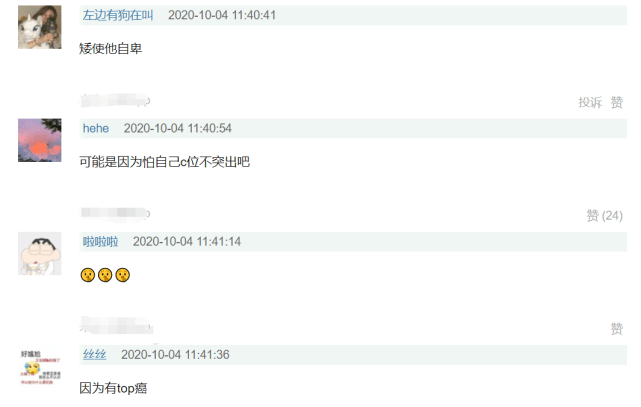Viewport: 641px width, 407px height.
Task: Like the comment 矮使他自卑
Action: 616,102
